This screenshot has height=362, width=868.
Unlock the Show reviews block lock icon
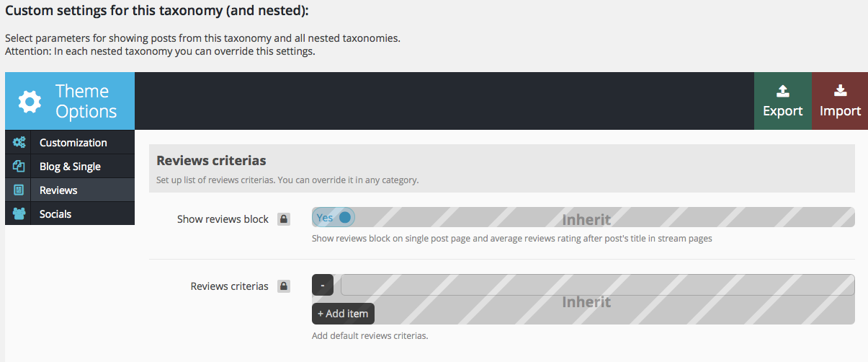[284, 219]
